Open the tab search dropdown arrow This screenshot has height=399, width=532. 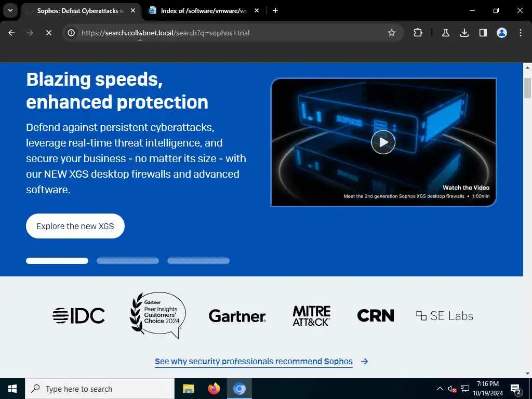10,10
